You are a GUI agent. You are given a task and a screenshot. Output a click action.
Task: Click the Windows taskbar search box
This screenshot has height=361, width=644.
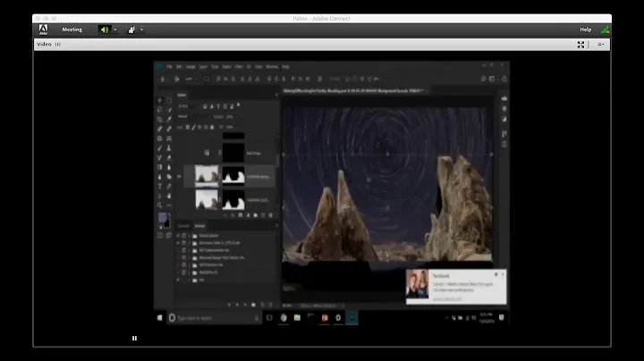click(214, 318)
